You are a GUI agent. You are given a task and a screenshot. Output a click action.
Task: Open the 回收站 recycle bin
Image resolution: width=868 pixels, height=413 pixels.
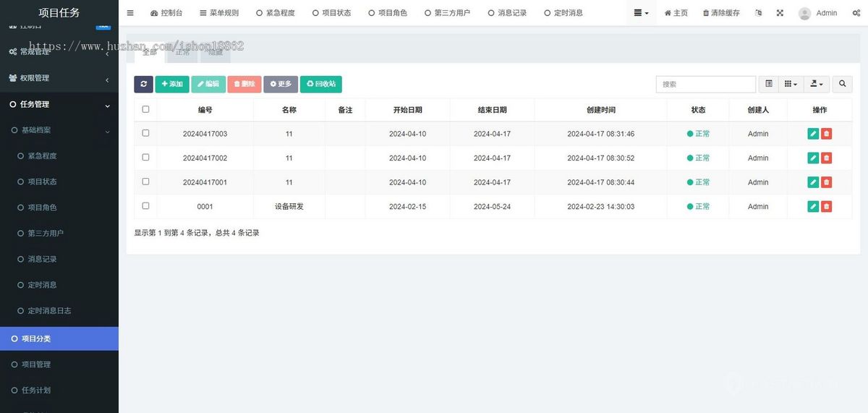pyautogui.click(x=321, y=84)
